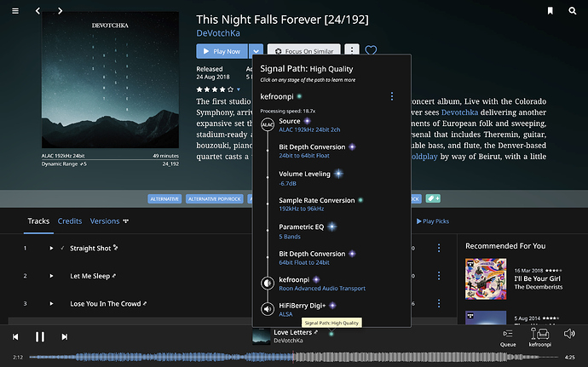Viewport: 588px width, 367px height.
Task: Open the star rating dropdown arrow
Action: point(239,89)
